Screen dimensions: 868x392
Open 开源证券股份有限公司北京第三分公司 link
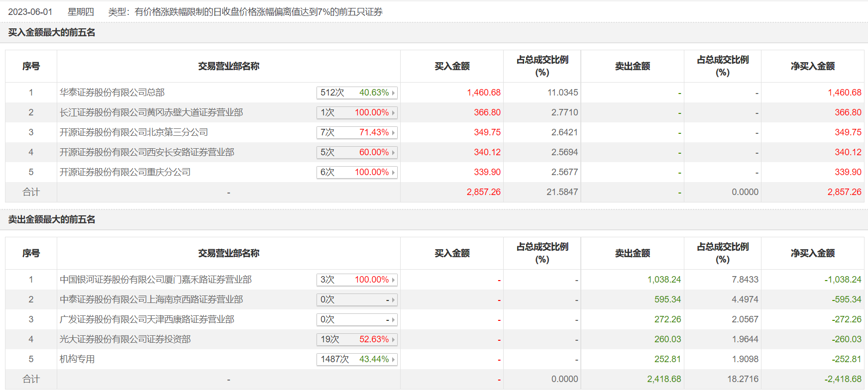[134, 132]
